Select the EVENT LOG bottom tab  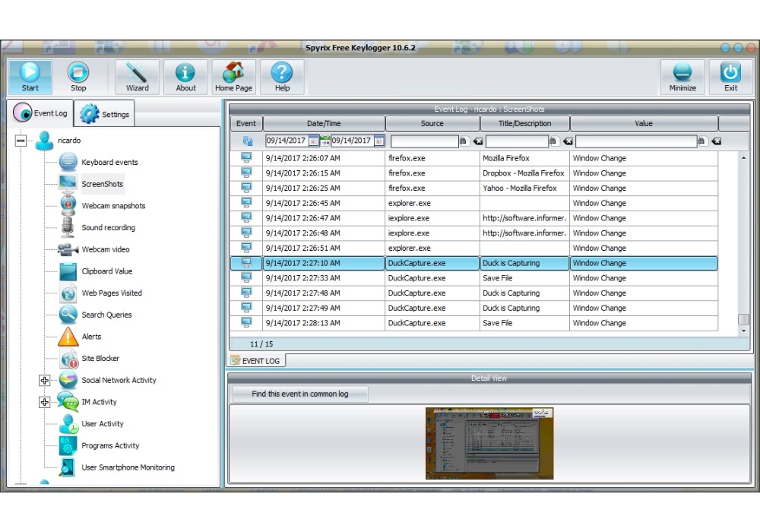pos(256,361)
